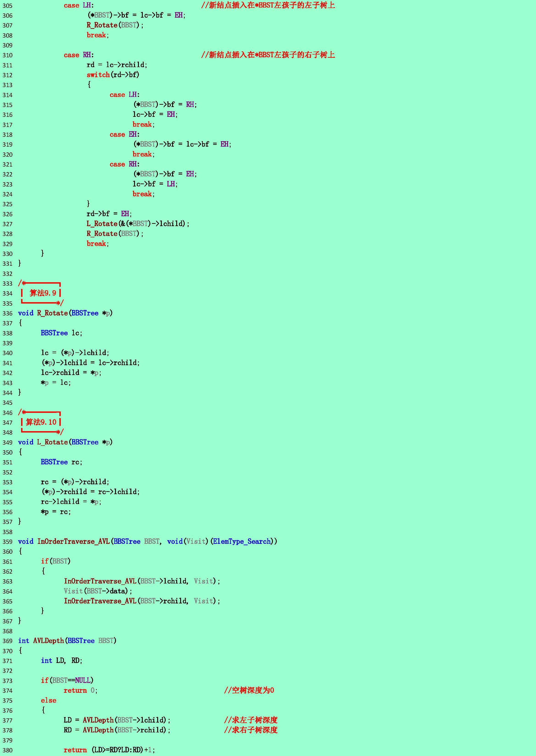Click '(*p)->lchild = lc->rchild;' line 341
The image size is (536, 756).
click(91, 363)
